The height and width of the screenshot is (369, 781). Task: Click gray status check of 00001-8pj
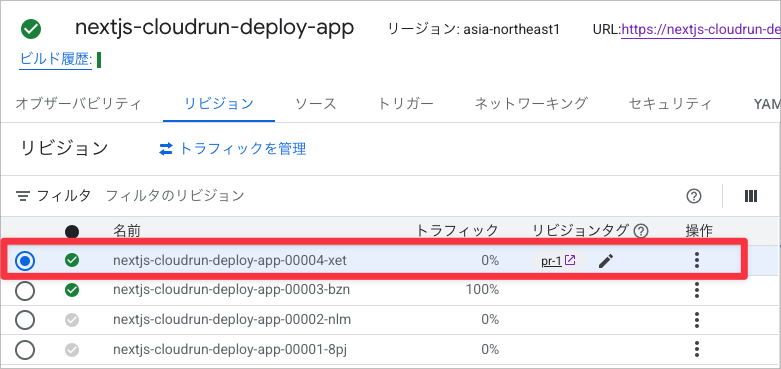[x=72, y=349]
